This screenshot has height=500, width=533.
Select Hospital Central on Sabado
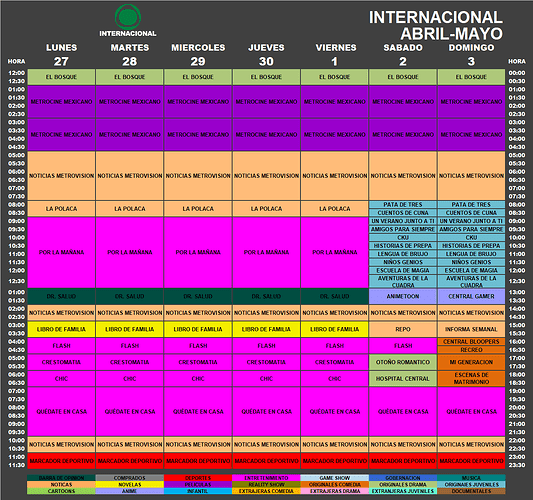[x=403, y=378]
